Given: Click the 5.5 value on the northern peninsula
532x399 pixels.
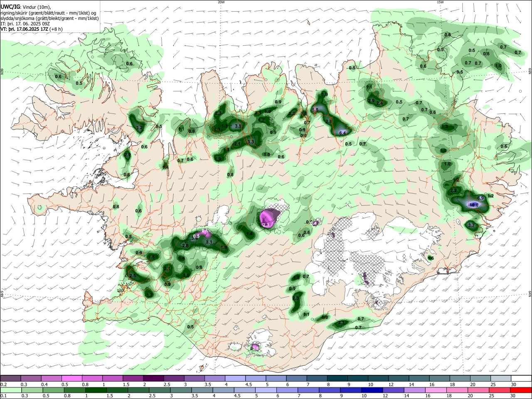Looking at the screenshot, I should pyautogui.click(x=315, y=110).
